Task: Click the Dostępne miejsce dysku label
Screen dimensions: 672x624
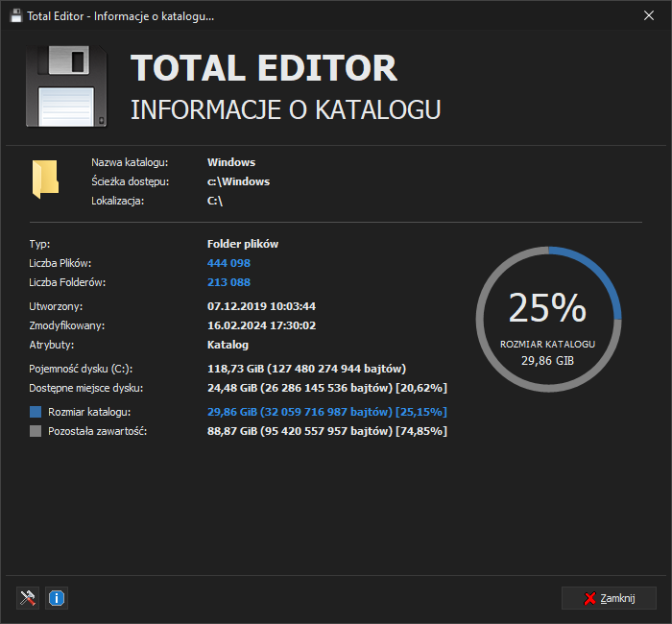Action: click(86, 388)
